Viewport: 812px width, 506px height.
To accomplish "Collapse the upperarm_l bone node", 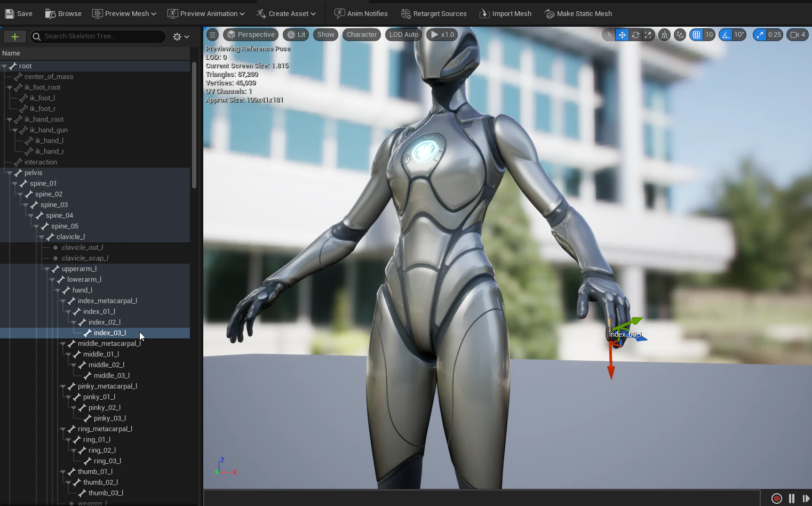I will (x=46, y=269).
